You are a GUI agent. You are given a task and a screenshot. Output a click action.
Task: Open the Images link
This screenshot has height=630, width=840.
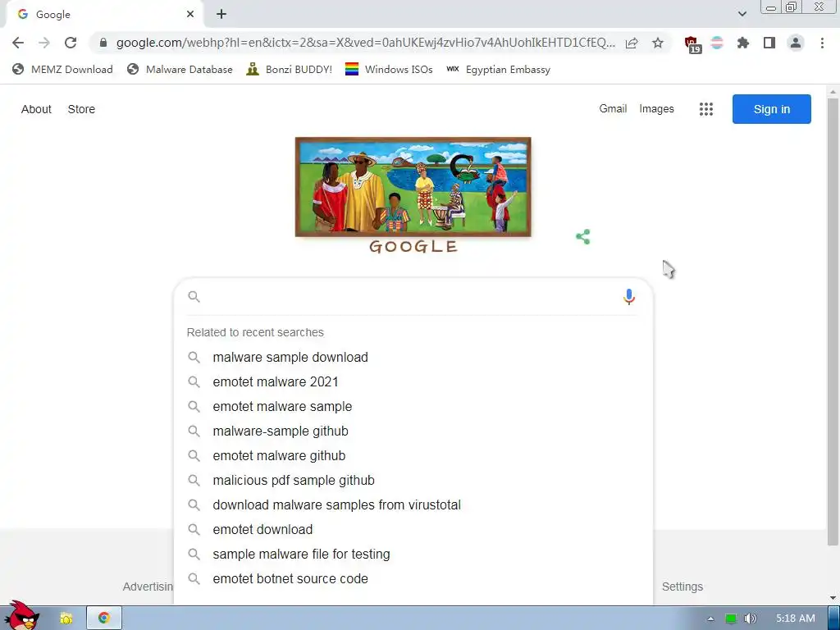(x=657, y=109)
